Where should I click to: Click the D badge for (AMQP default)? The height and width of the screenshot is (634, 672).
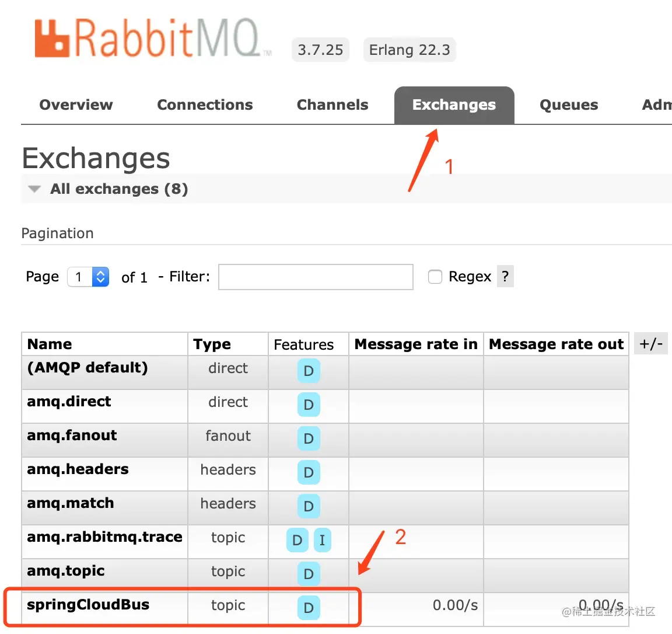coord(309,371)
